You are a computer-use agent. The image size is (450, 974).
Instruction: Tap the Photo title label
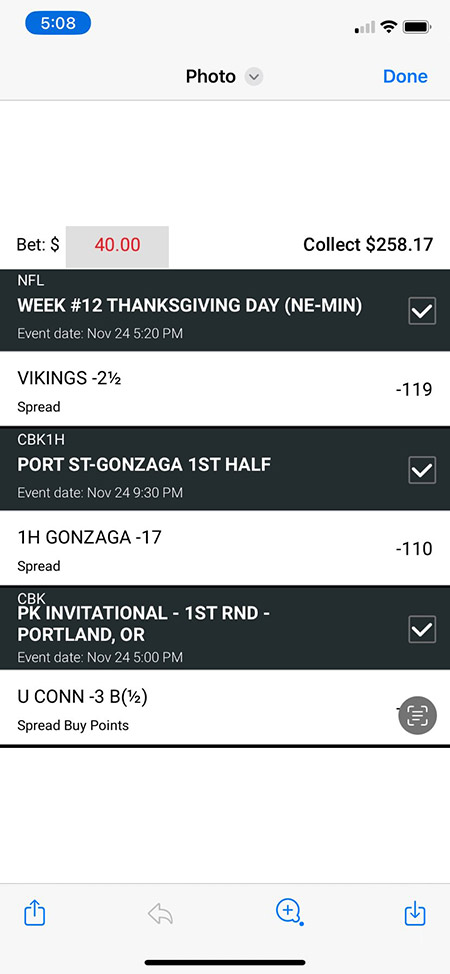coord(211,76)
